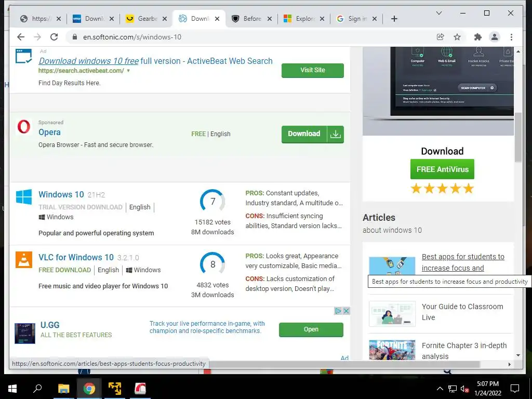
Task: Open Fornite Chapter 3 in-depth analysis
Action: [464, 351]
